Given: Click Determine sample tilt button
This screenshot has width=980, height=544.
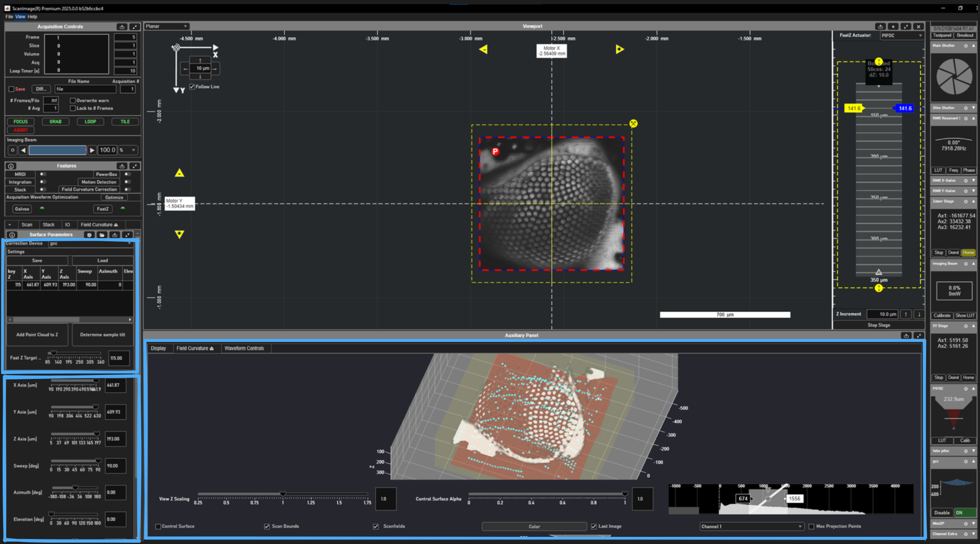Looking at the screenshot, I should pos(102,335).
